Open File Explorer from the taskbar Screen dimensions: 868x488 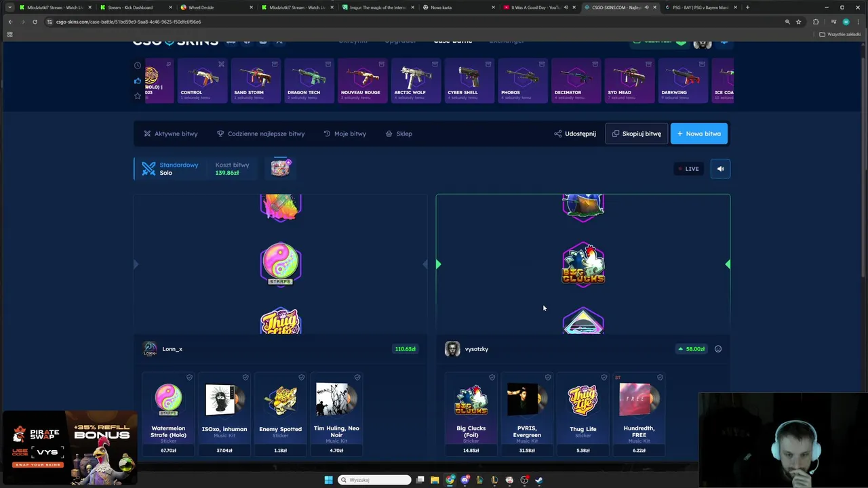(x=435, y=480)
